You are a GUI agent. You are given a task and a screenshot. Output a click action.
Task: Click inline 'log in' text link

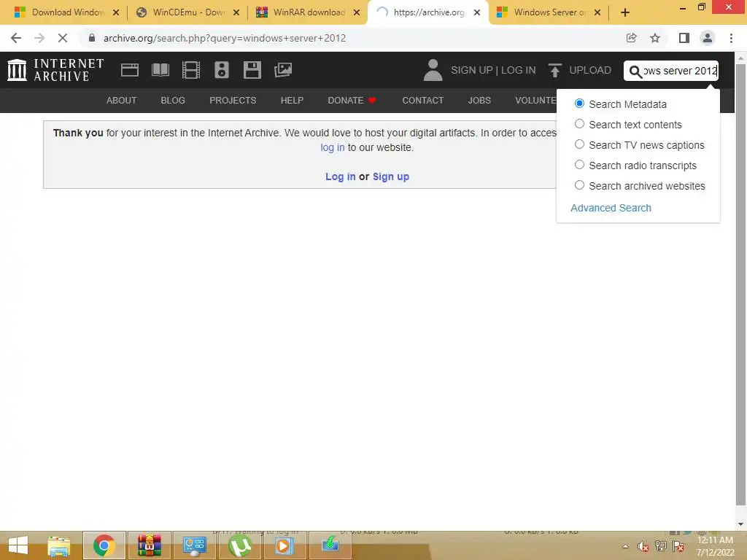332,147
